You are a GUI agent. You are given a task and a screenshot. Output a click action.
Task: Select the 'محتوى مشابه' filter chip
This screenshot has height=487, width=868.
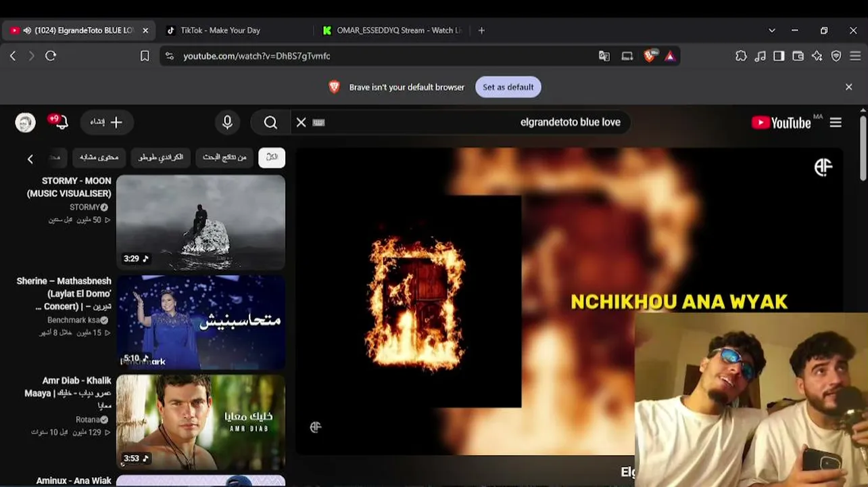pos(99,158)
